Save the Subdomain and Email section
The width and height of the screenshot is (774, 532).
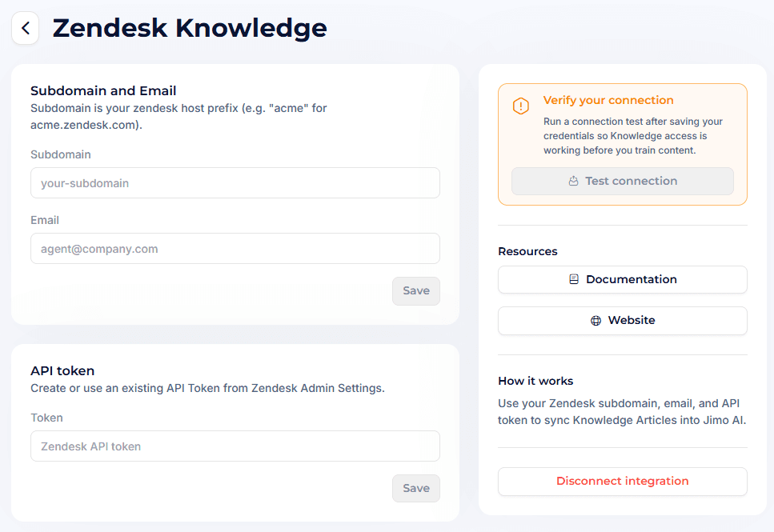(x=416, y=291)
